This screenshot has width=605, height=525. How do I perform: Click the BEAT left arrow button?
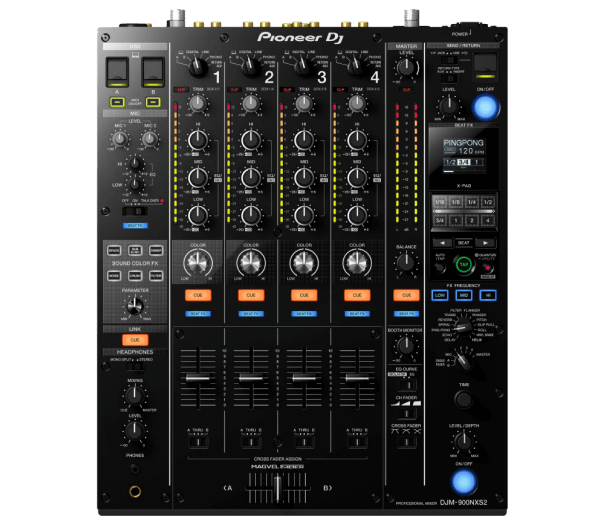(442, 243)
